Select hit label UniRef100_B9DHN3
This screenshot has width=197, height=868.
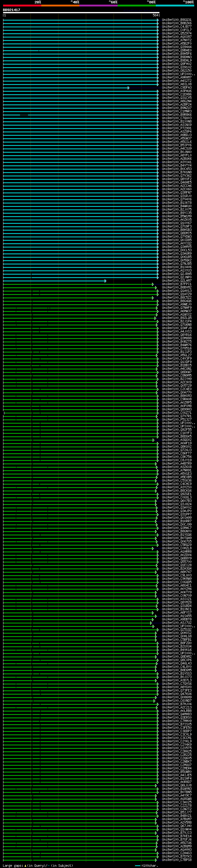176,57
